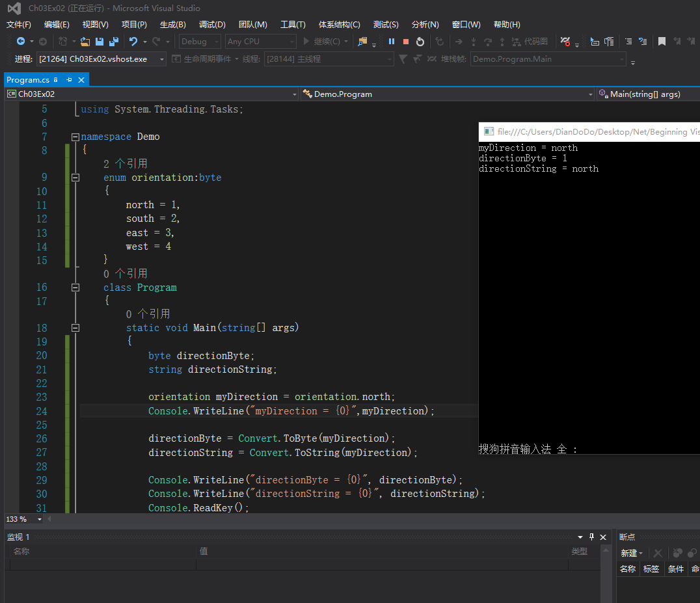Save the current file with disk icon

(x=100, y=42)
